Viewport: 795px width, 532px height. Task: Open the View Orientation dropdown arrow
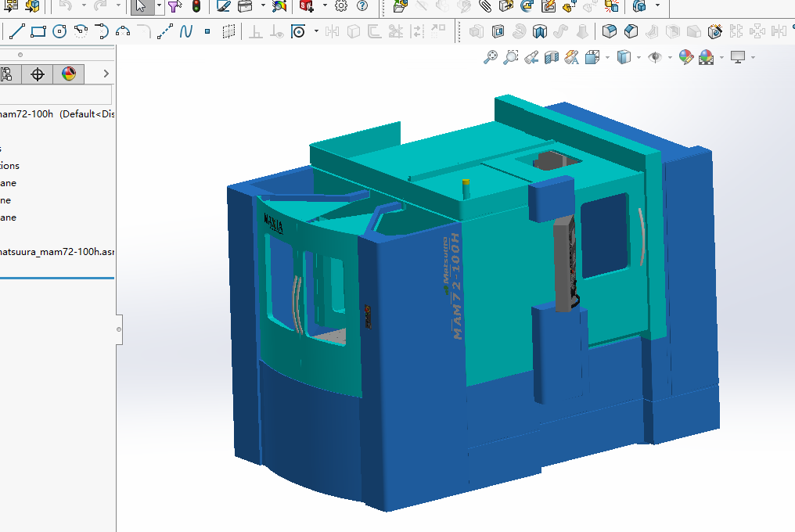pyautogui.click(x=607, y=58)
